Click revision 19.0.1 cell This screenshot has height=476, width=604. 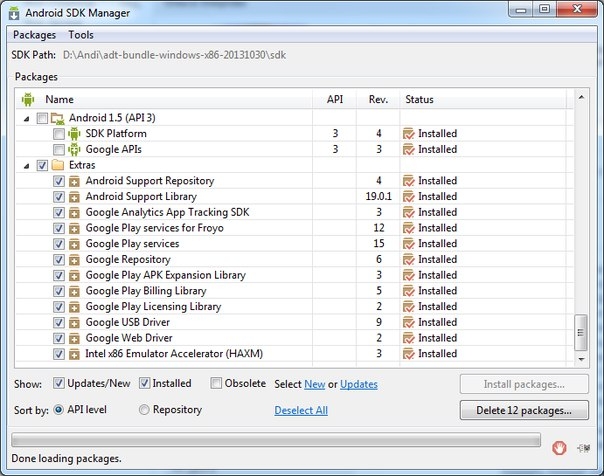[378, 196]
